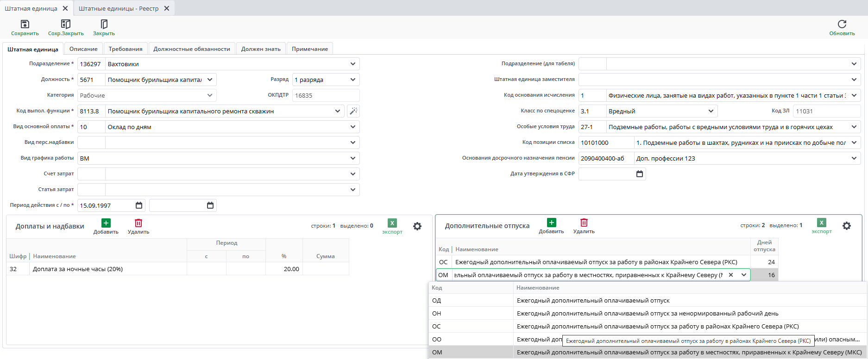Export Дополнительные отпуска to Excel

pos(822,226)
